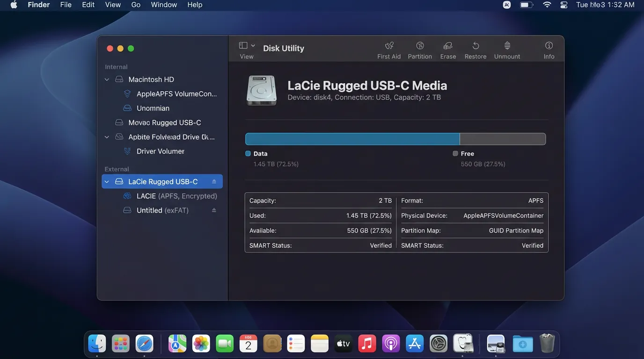Click the blue Data usage bar
Image resolution: width=644 pixels, height=359 pixels.
point(352,139)
